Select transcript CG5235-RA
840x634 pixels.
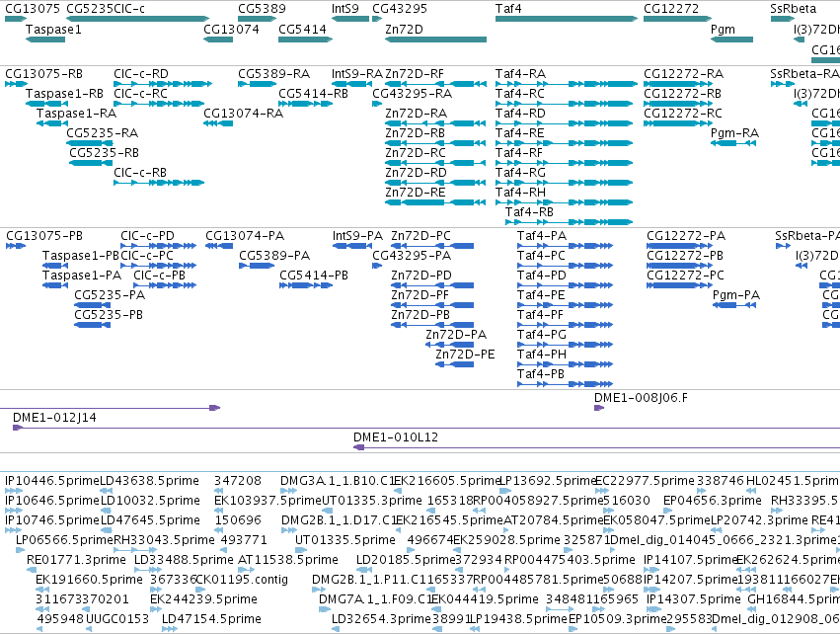(x=90, y=143)
